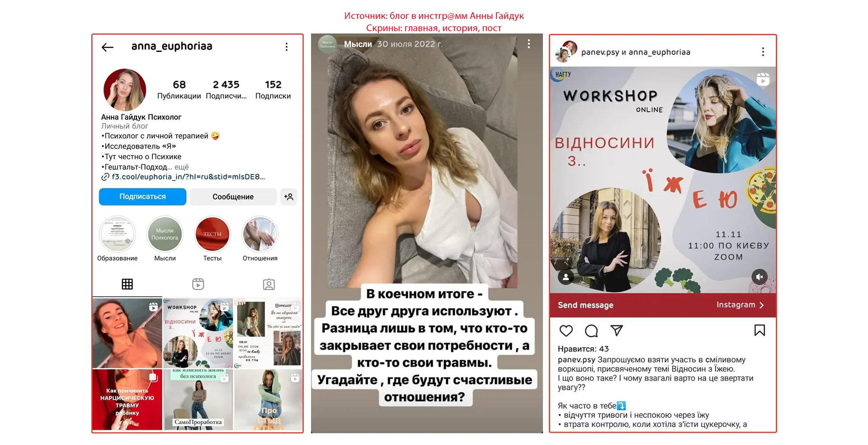The image size is (868, 445).
Task: Unmute the workshop video sound
Action: (759, 277)
